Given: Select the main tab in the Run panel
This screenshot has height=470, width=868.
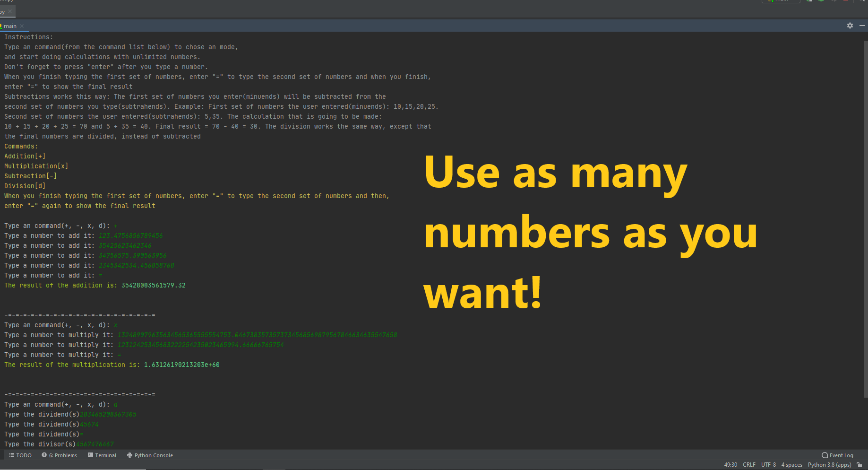Looking at the screenshot, I should 10,26.
